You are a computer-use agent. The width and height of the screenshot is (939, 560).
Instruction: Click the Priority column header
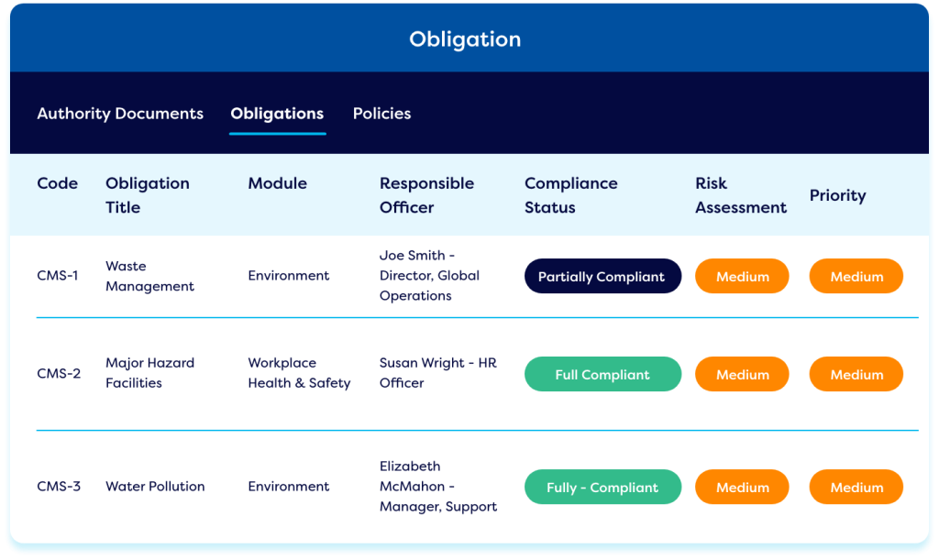tap(838, 195)
